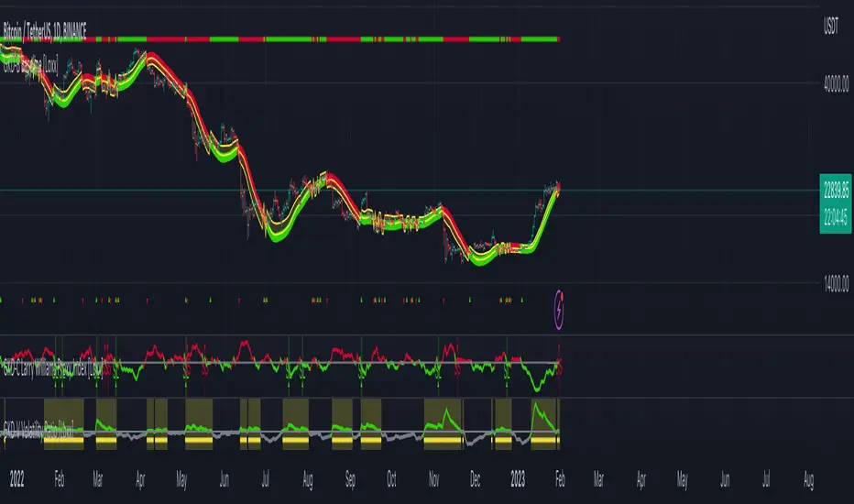Click the purple lightning bolt event icon
This screenshot has height=504, width=854.
click(x=559, y=310)
